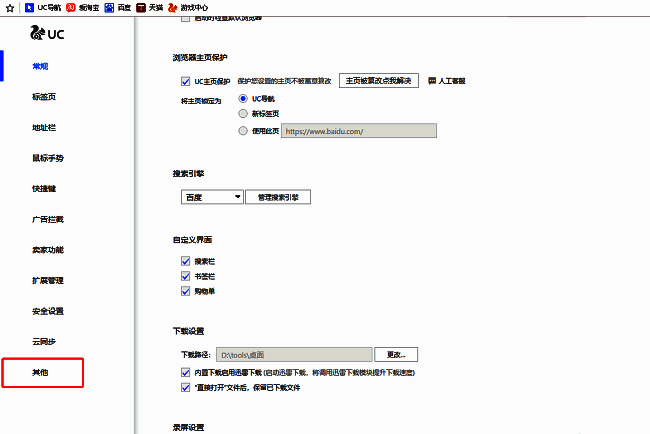Open 快捷键 settings
This screenshot has height=434, width=650.
click(x=44, y=189)
